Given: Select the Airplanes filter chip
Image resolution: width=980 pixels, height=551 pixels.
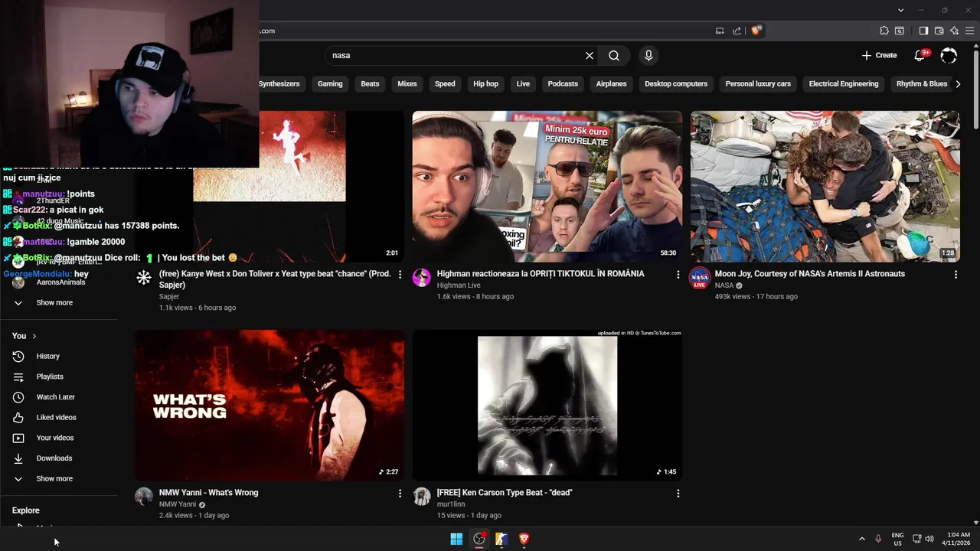Looking at the screenshot, I should (611, 83).
